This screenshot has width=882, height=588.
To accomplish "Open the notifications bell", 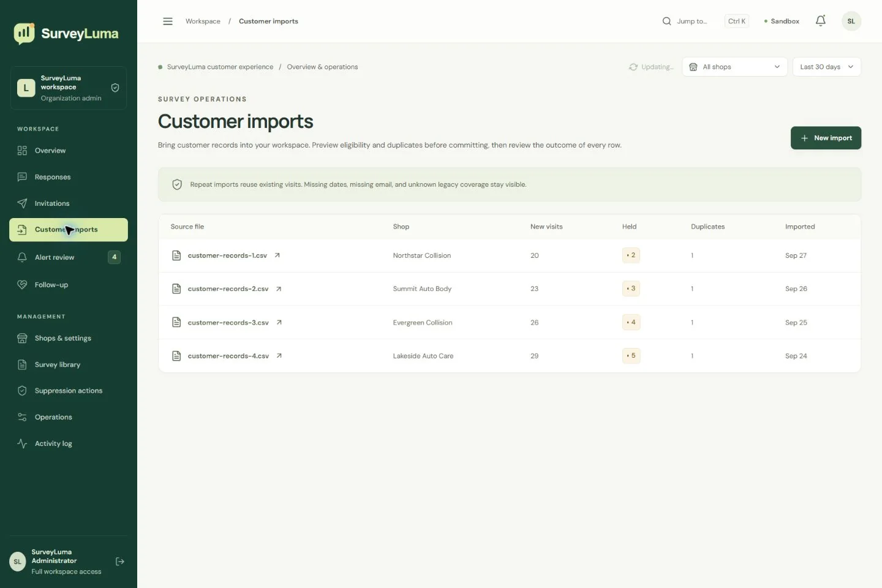I will coord(821,21).
